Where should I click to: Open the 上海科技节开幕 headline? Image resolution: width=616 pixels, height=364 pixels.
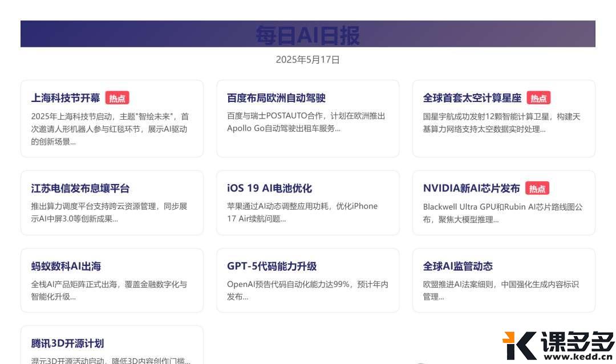66,98
